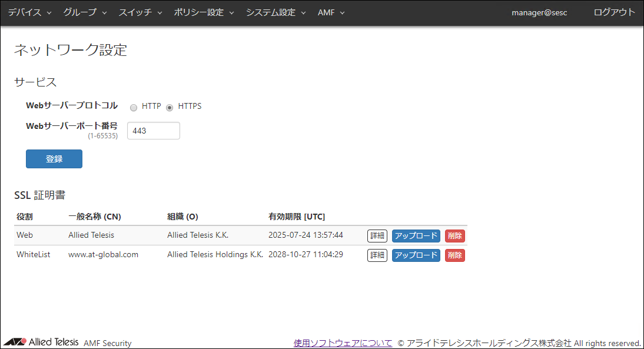The width and height of the screenshot is (644, 349).
Task: Click the 'WhiteList' role cell
Action: [x=34, y=255]
